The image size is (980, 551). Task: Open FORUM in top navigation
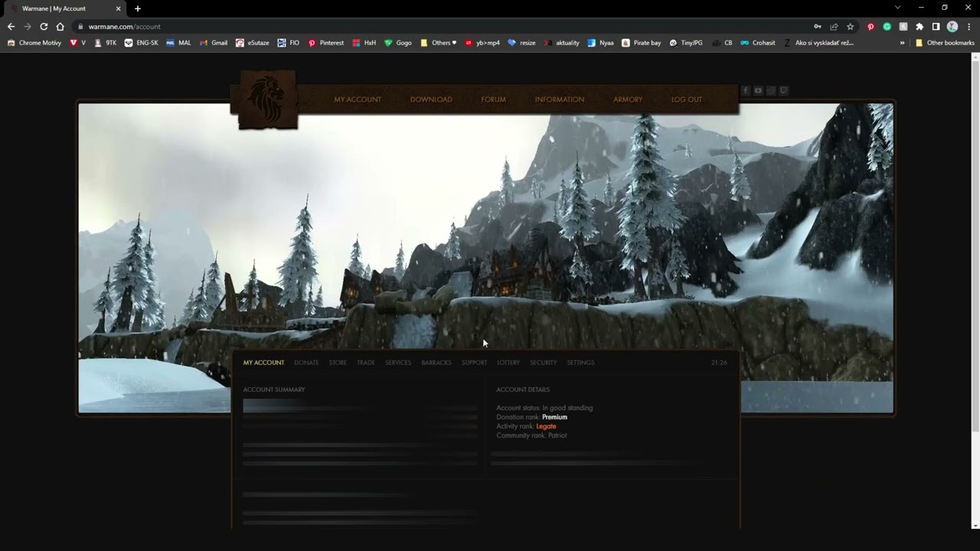(x=493, y=99)
